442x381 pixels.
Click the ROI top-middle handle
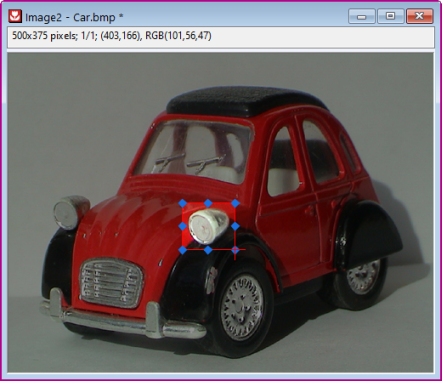coord(208,203)
